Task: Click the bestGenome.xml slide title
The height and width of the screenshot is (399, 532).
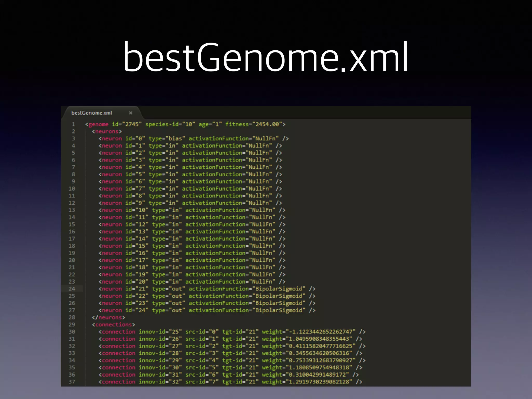Action: (x=266, y=57)
